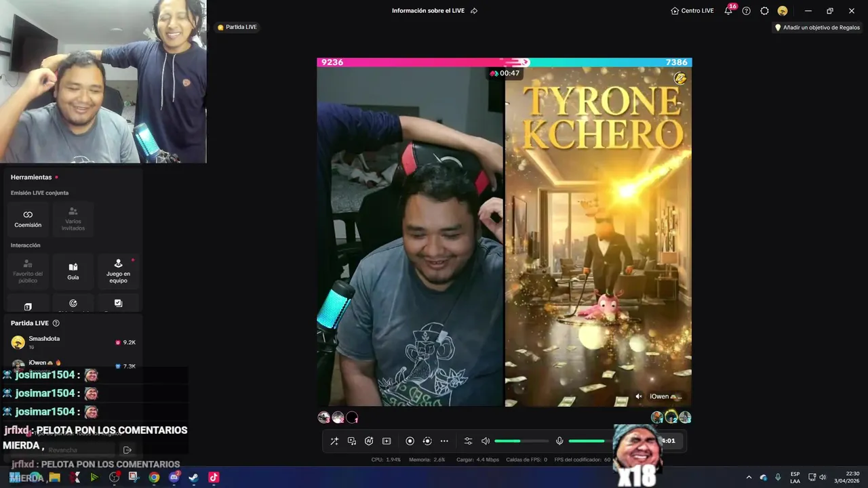The image size is (868, 488).
Task: Click the 00:47 match timer
Action: coord(505,73)
